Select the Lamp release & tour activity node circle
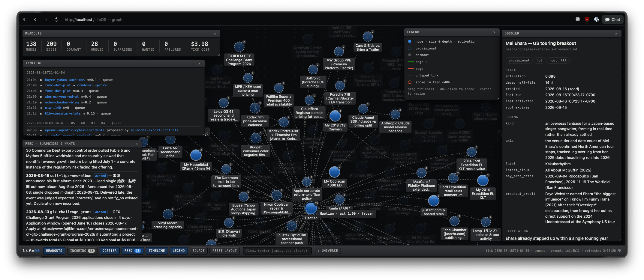The image size is (644, 280). 486,222
